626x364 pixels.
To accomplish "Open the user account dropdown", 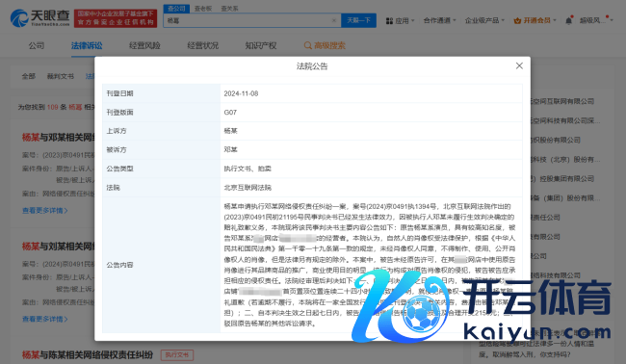I will [596, 20].
